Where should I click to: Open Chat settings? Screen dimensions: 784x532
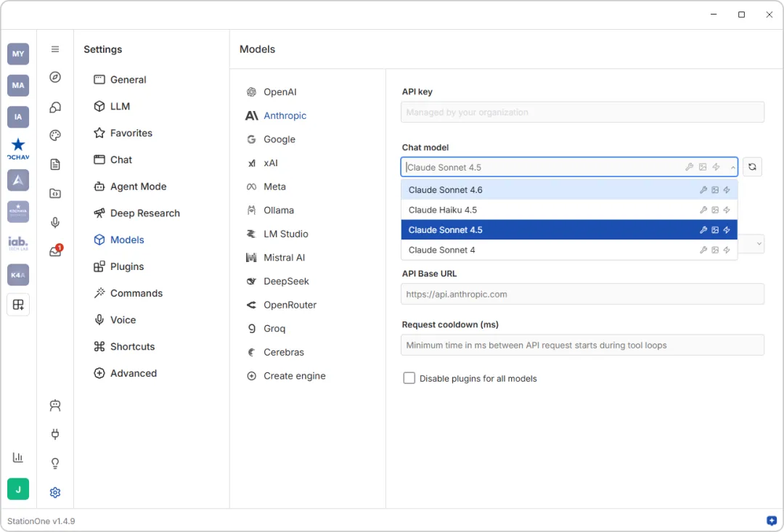(113, 160)
